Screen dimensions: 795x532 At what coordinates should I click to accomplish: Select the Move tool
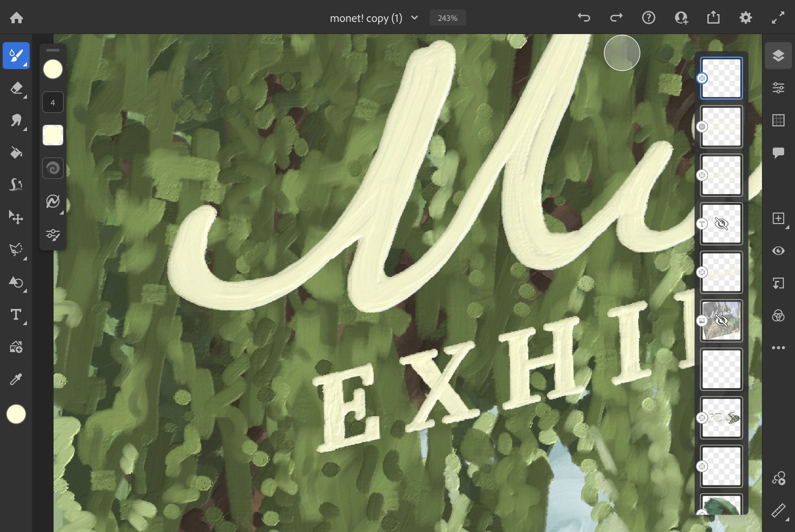(x=16, y=217)
